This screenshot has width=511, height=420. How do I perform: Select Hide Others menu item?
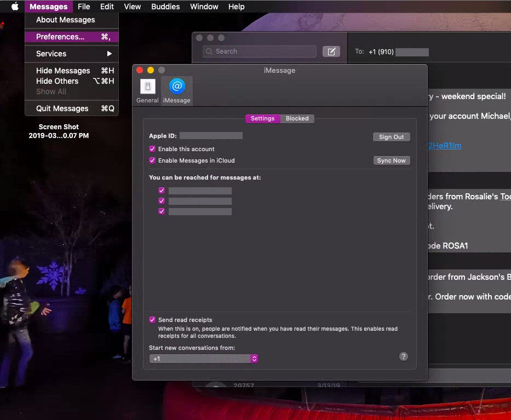click(58, 81)
